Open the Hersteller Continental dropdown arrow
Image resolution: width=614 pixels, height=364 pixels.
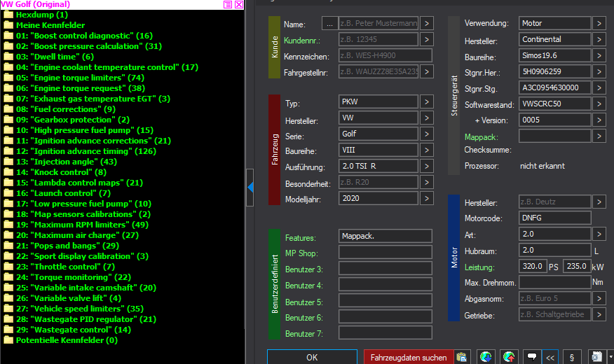click(599, 39)
